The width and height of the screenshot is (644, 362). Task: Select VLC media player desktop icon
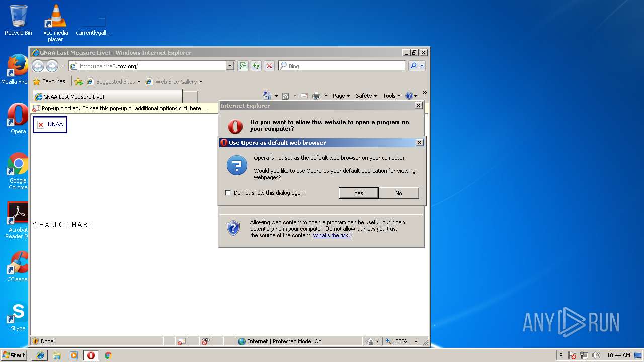click(55, 23)
